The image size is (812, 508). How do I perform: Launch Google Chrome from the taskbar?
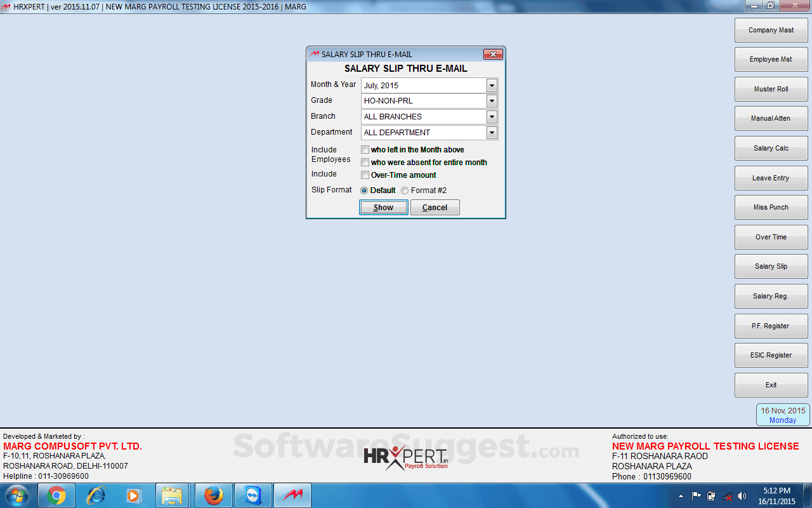[x=55, y=495]
